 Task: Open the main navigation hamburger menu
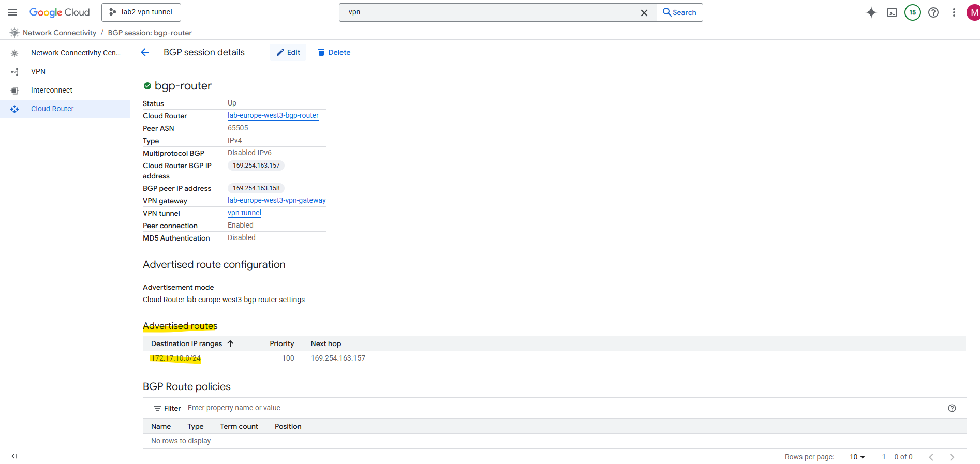[x=12, y=12]
